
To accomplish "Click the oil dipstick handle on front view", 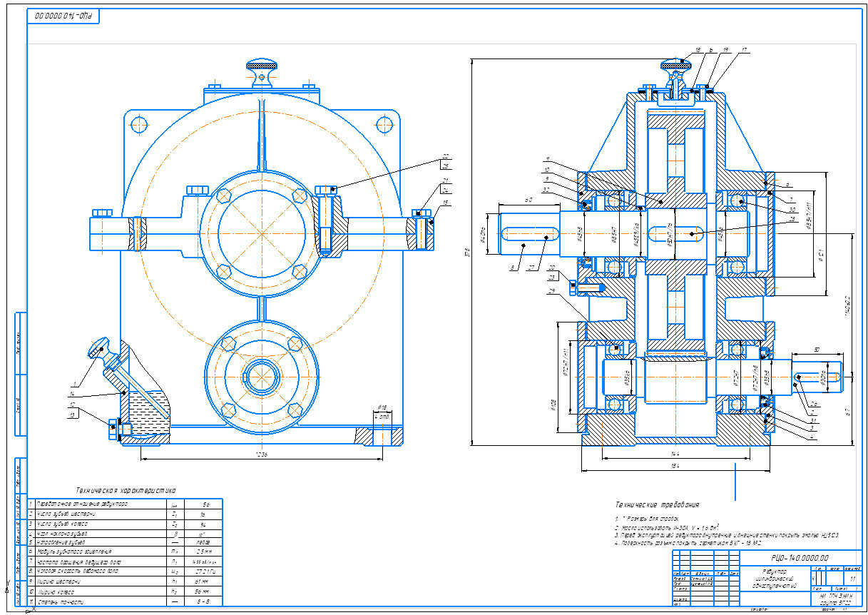I will point(98,349).
